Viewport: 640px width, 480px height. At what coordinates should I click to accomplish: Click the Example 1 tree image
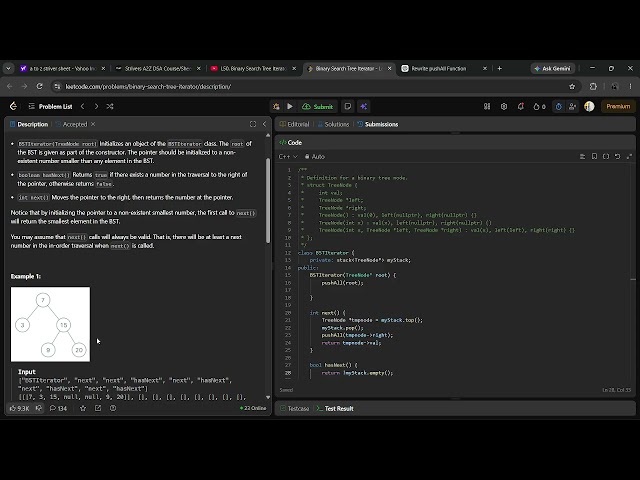click(x=50, y=324)
